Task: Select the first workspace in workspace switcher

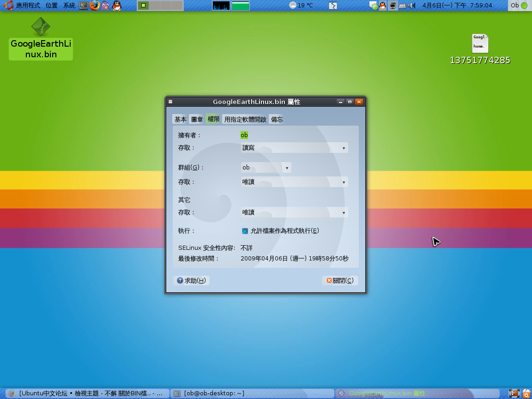Action: click(143, 6)
